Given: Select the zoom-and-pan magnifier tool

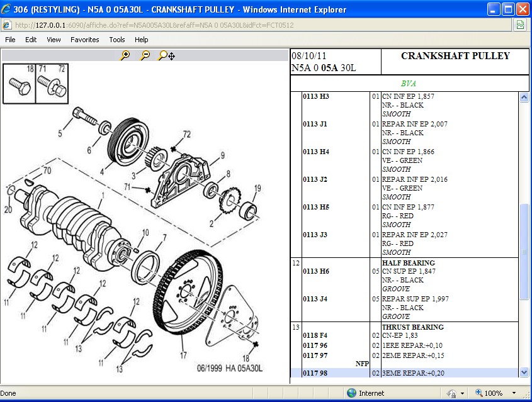Looking at the screenshot, I should click(166, 55).
